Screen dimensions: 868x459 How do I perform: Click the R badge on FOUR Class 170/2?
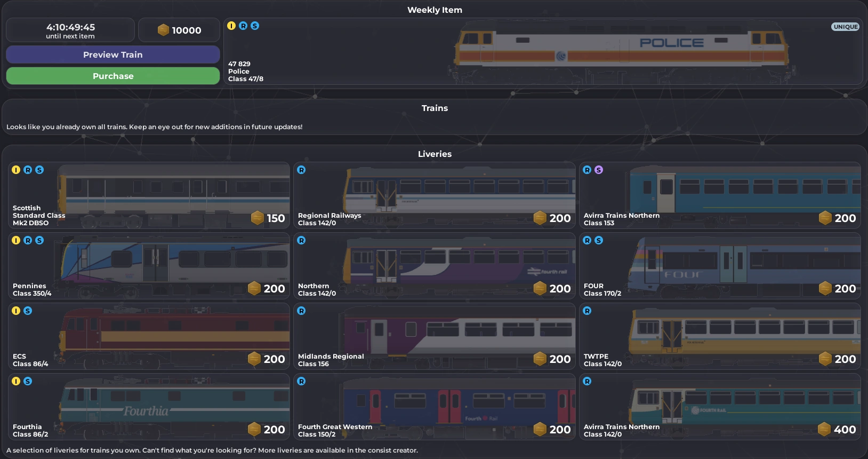(587, 240)
